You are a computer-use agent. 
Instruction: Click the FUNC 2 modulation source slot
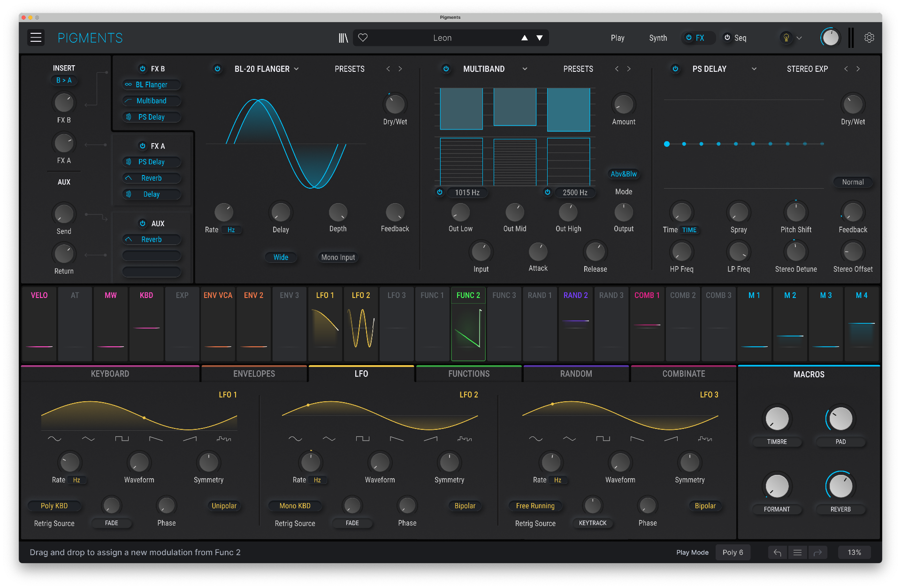[x=468, y=324]
